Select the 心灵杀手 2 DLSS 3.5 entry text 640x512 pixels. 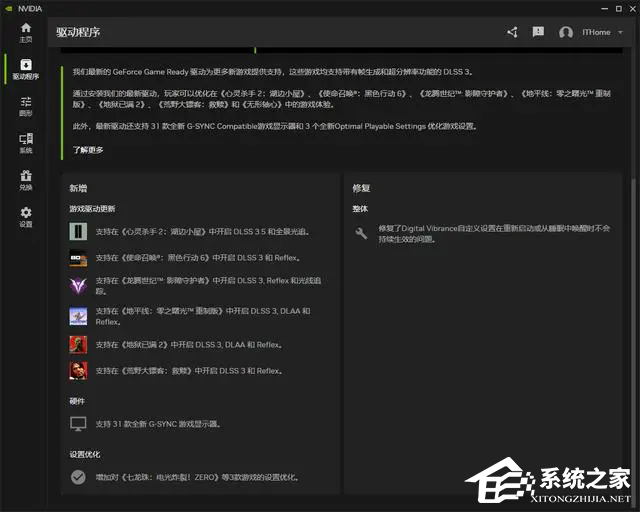[204, 232]
